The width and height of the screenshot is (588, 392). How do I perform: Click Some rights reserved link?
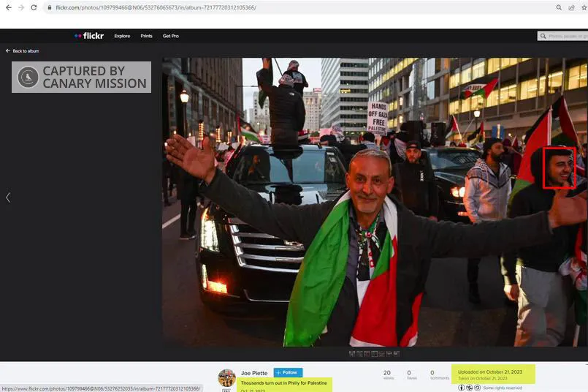coord(503,388)
